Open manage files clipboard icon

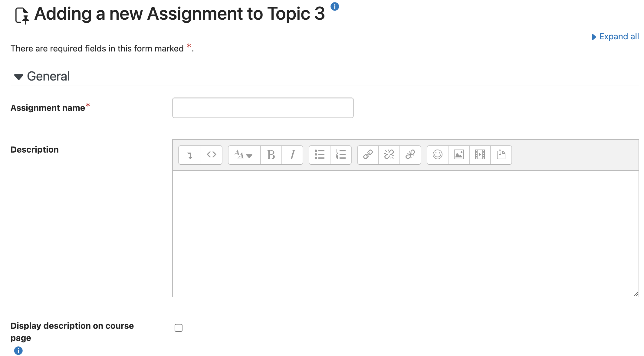(x=501, y=155)
